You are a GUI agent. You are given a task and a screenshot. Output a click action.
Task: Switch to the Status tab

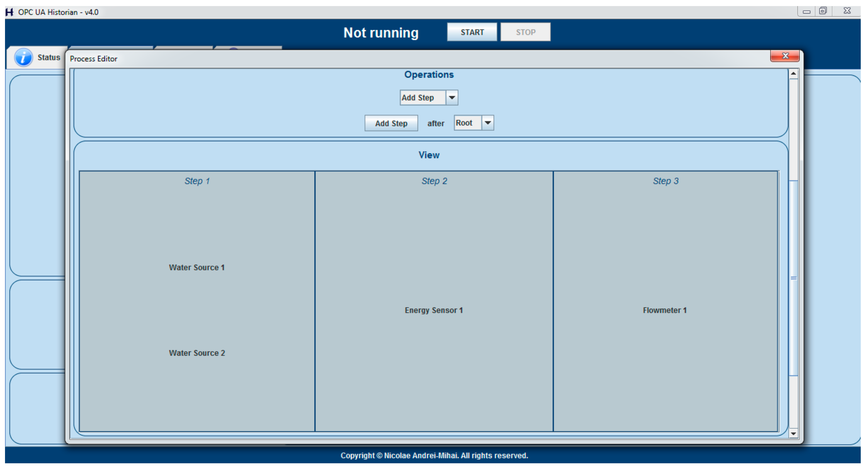pyautogui.click(x=48, y=58)
